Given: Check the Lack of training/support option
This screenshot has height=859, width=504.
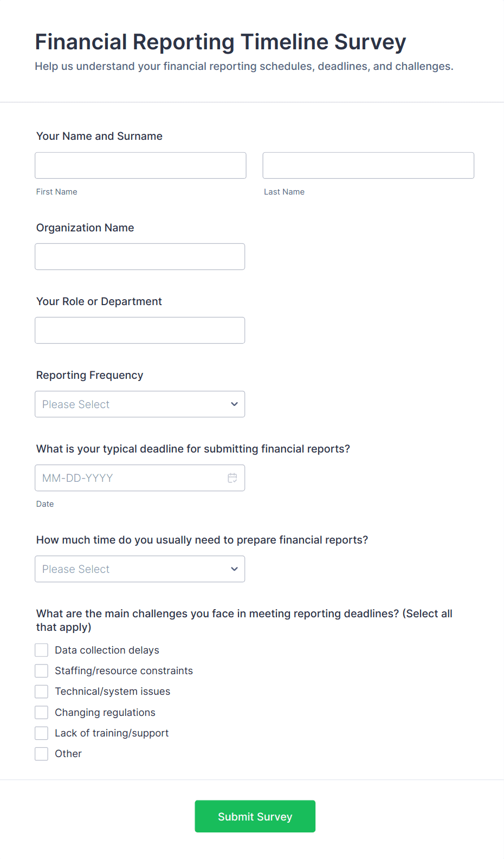Looking at the screenshot, I should (42, 733).
